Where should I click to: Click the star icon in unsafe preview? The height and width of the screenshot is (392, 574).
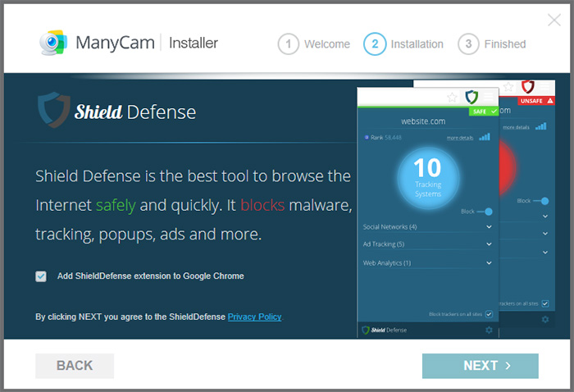click(508, 87)
